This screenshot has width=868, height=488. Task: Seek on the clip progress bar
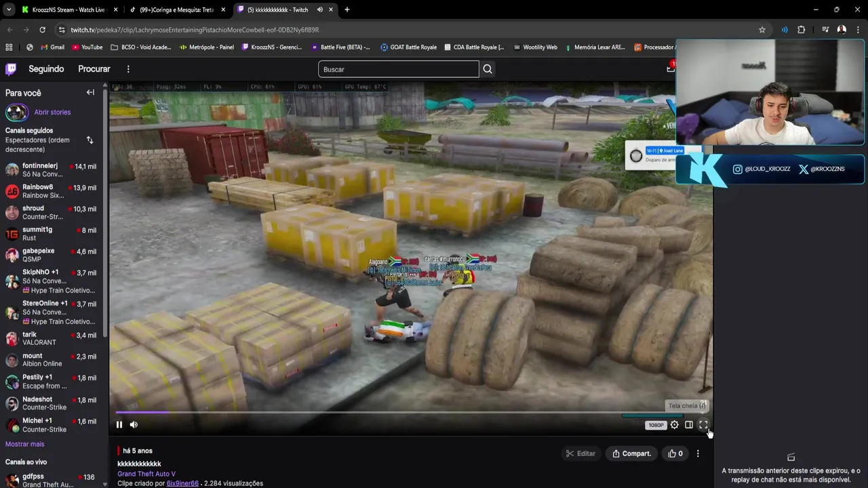[x=411, y=412]
